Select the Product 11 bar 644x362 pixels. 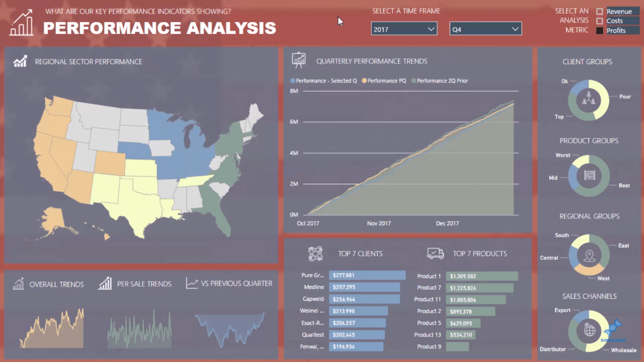476,299
